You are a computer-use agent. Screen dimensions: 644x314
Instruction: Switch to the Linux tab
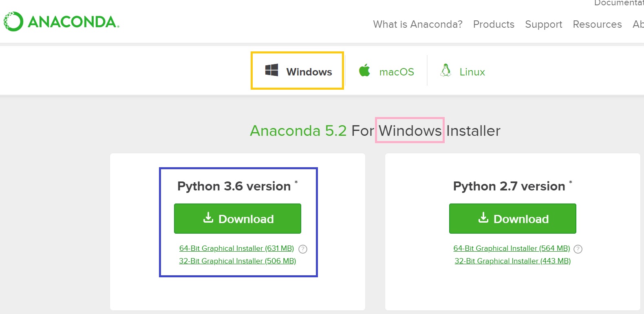pyautogui.click(x=463, y=71)
